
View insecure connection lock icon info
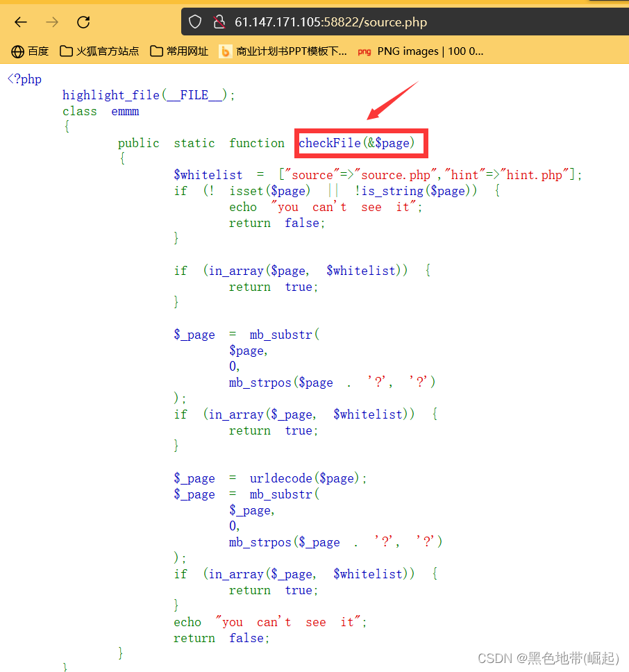pos(219,22)
